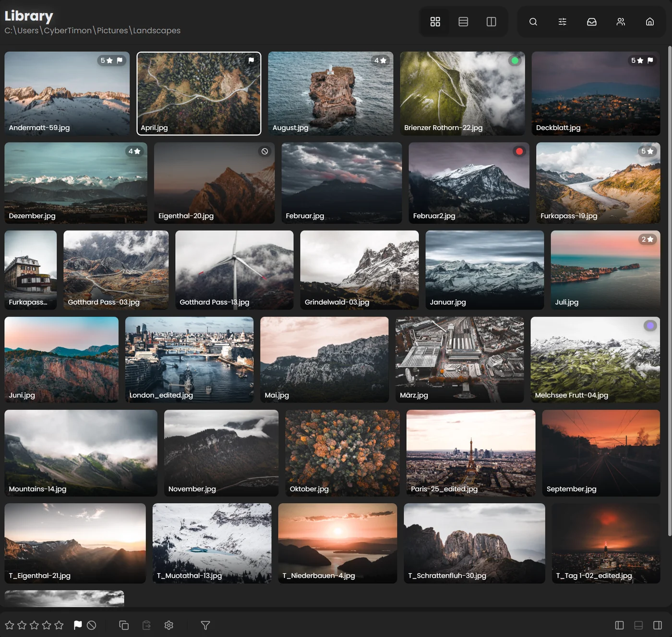Open the inbox tray icon
The width and height of the screenshot is (672, 637).
[592, 22]
